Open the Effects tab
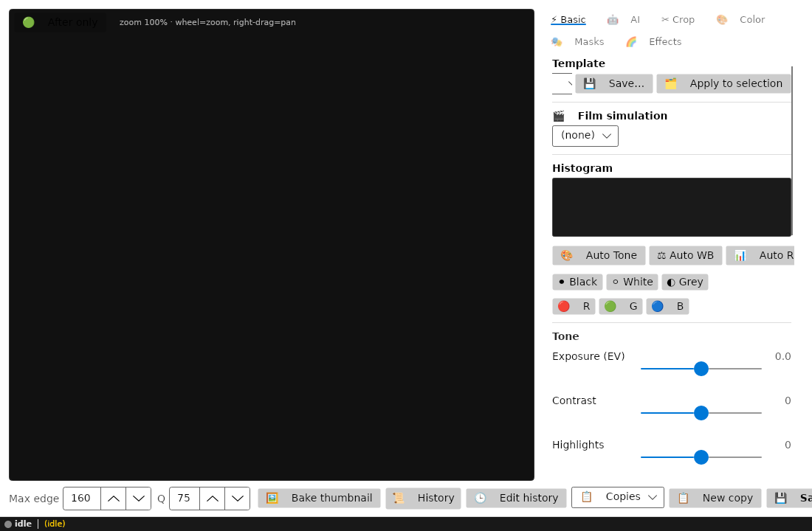This screenshot has height=531, width=812. 653,41
